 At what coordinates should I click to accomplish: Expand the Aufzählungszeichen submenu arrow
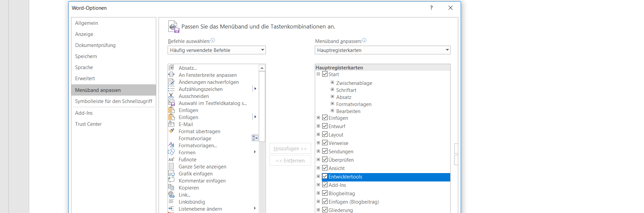point(255,89)
